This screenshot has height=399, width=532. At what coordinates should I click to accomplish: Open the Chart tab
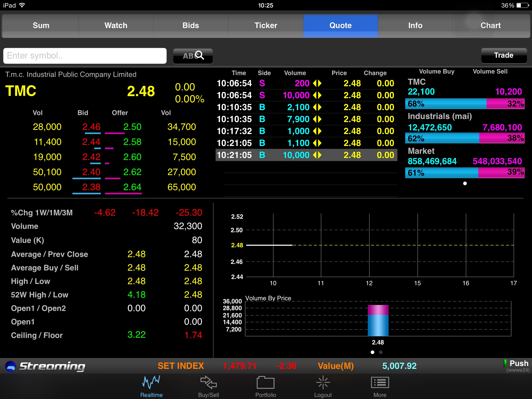pos(490,25)
